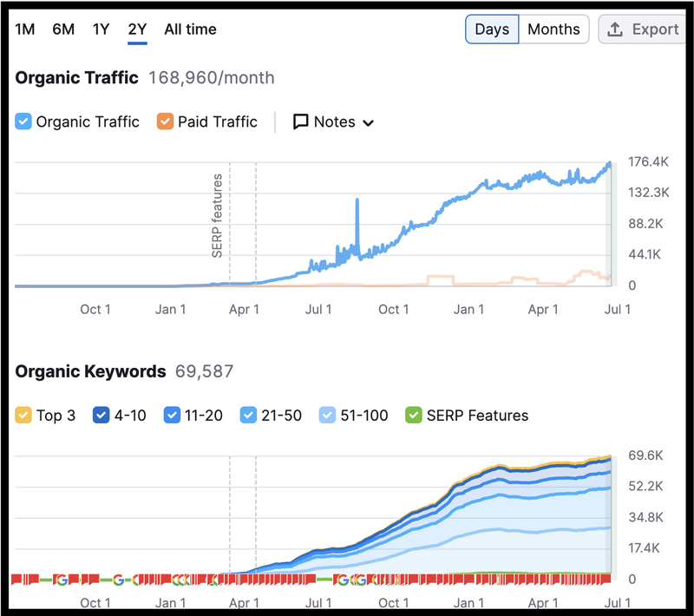Select the 1M time range tab
Screen dimensions: 694x616
tap(26, 29)
